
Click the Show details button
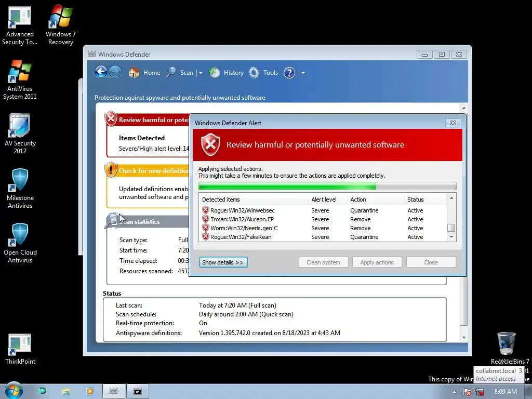pyautogui.click(x=223, y=262)
